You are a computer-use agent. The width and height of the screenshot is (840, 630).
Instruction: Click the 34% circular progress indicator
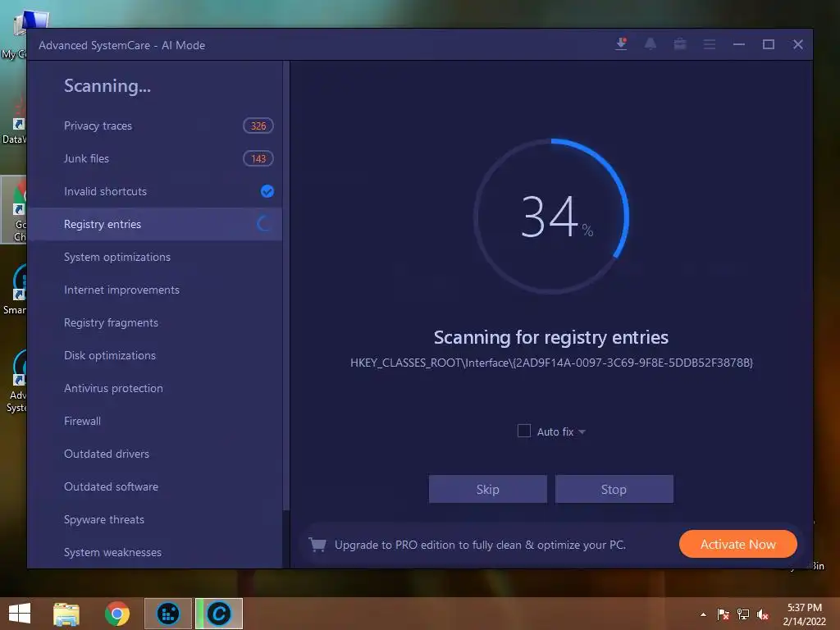click(551, 217)
